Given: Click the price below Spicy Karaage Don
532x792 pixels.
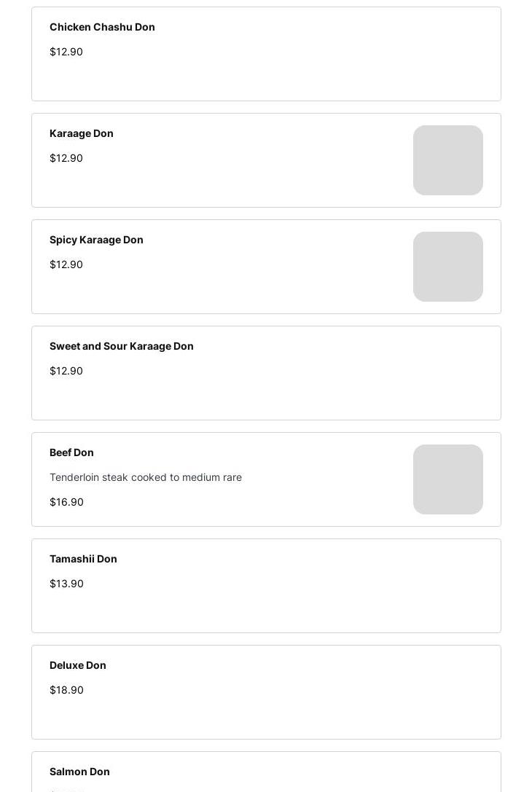Looking at the screenshot, I should (x=66, y=264).
